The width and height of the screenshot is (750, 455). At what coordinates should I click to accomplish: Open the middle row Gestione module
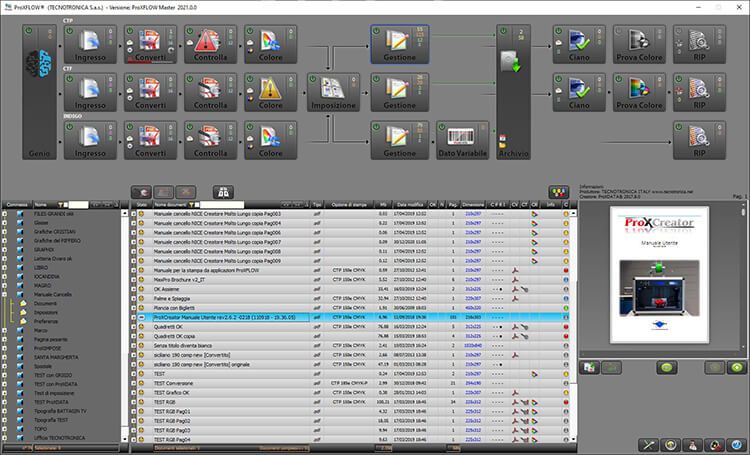pos(399,92)
